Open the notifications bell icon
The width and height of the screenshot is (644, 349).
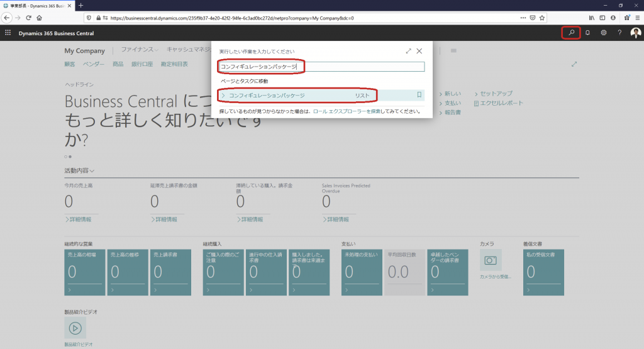point(587,33)
